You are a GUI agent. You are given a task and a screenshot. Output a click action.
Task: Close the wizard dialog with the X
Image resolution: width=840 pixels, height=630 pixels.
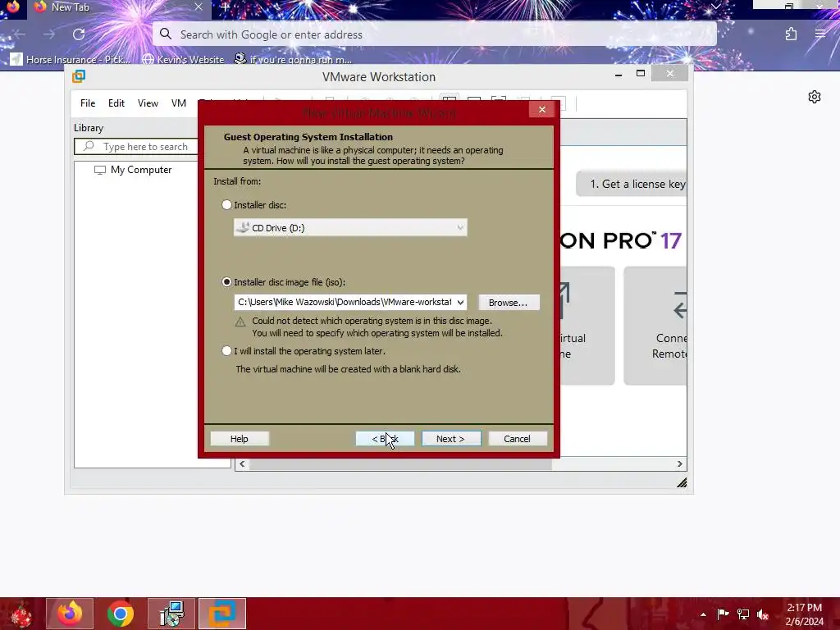pyautogui.click(x=542, y=110)
